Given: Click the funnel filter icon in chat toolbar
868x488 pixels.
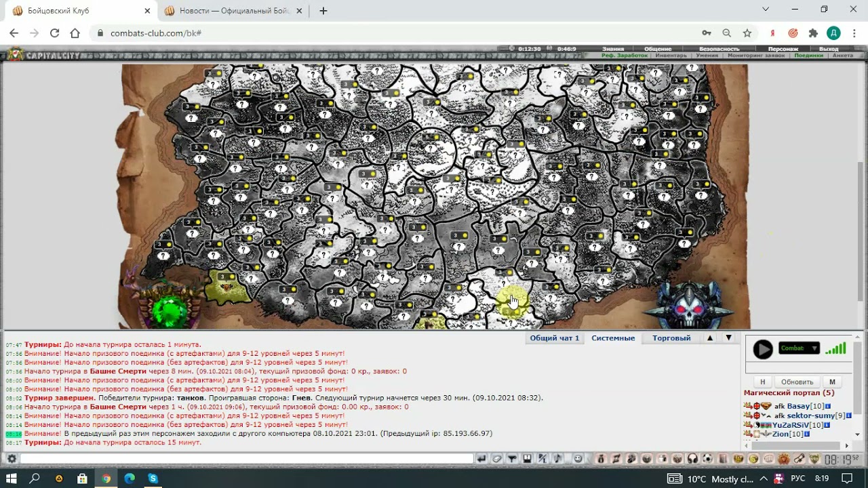Looking at the screenshot, I should coord(512,459).
